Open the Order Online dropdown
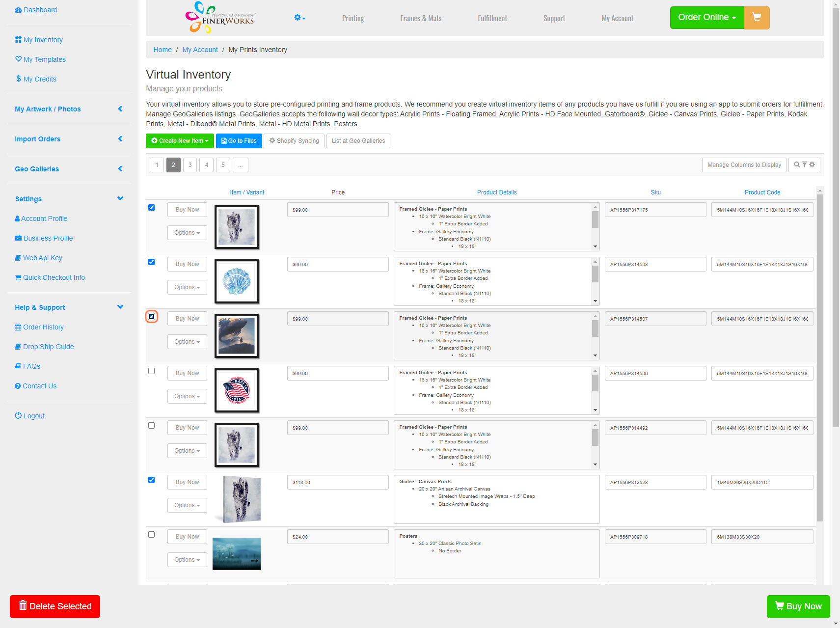840x628 pixels. click(707, 18)
